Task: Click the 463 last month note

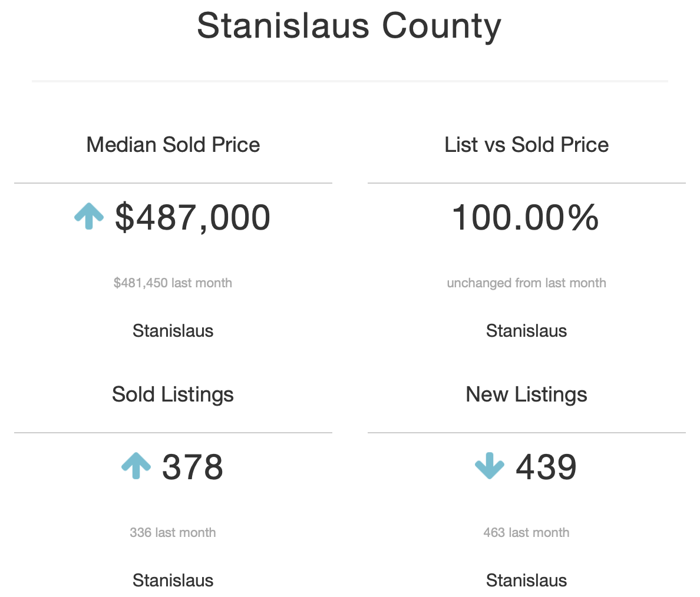Action: click(x=526, y=532)
